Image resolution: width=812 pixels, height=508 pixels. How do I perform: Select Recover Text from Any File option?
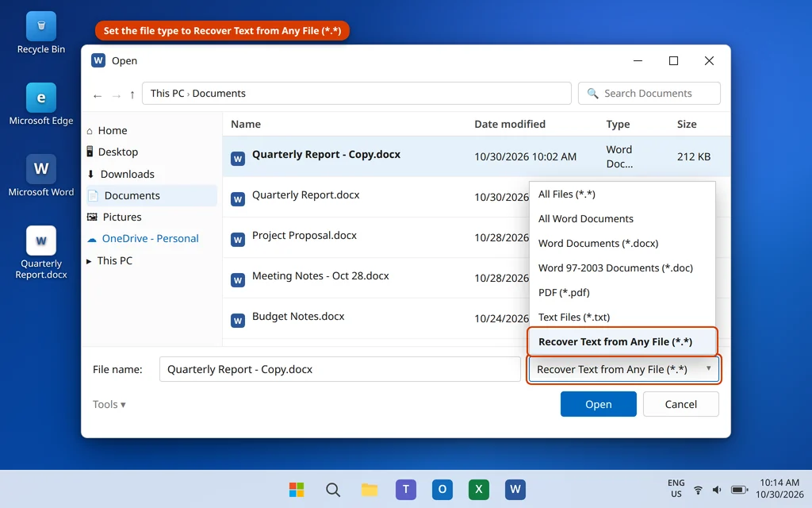(622, 341)
